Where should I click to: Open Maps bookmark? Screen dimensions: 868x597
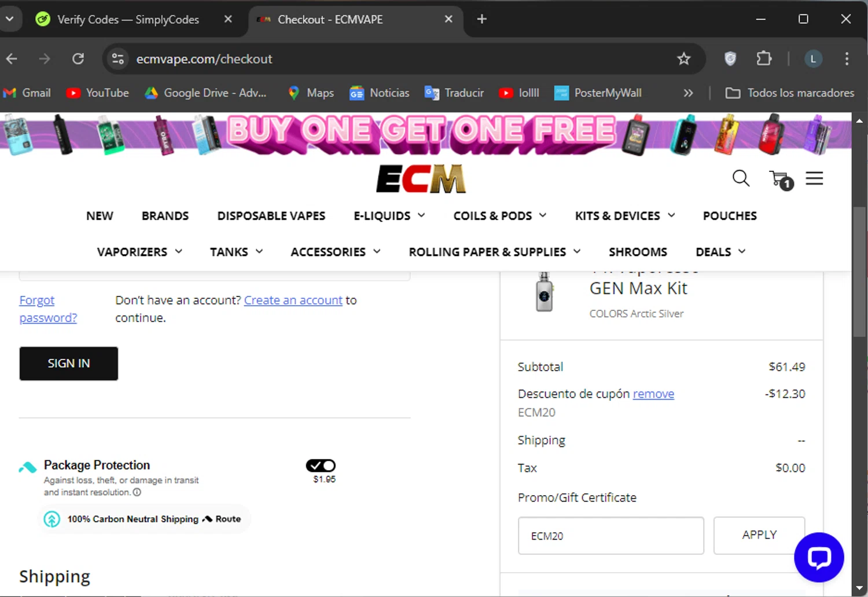click(x=311, y=93)
